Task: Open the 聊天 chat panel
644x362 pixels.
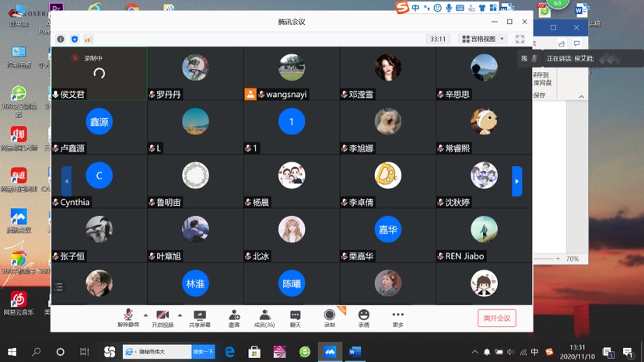Action: coord(296,318)
